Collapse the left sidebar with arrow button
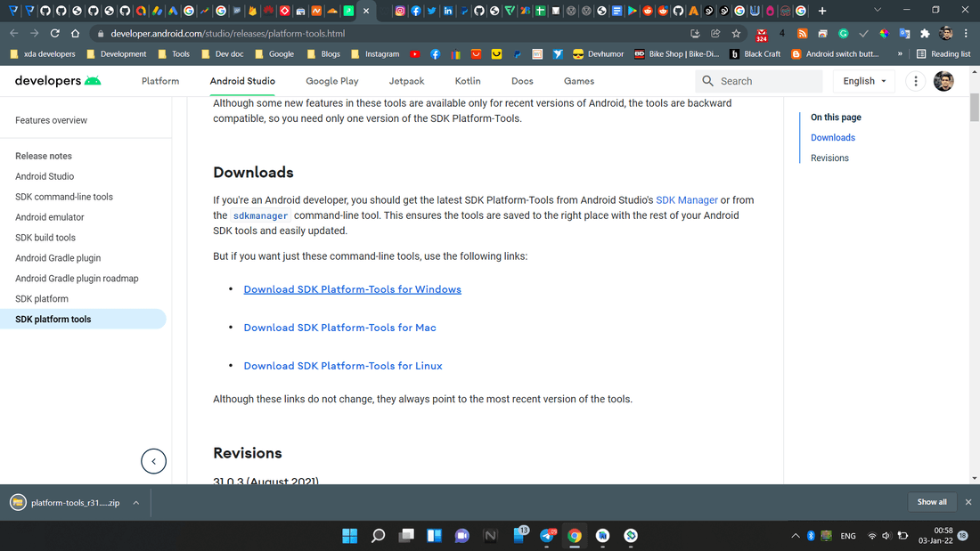The height and width of the screenshot is (551, 980). click(x=153, y=461)
